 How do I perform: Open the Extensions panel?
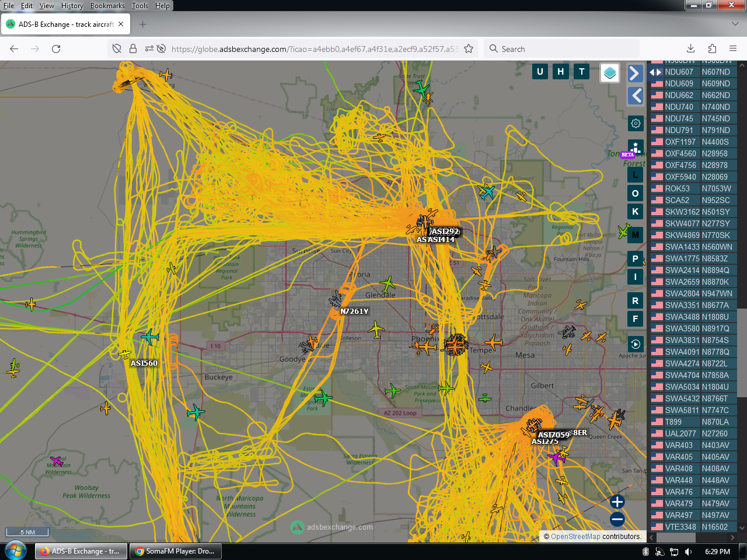712,49
